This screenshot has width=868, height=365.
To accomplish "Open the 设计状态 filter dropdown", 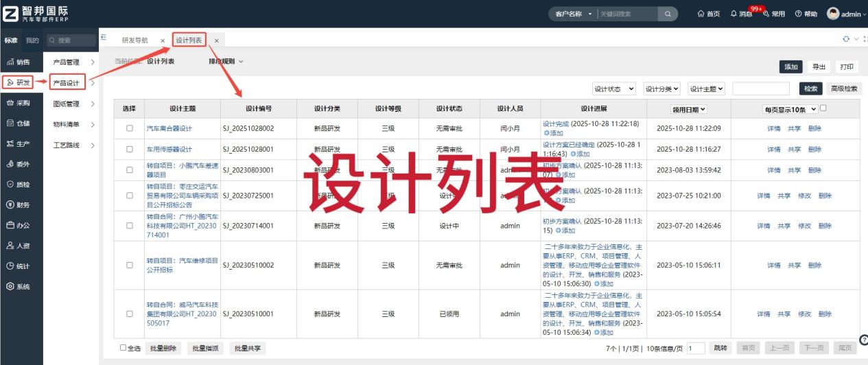I will click(614, 89).
